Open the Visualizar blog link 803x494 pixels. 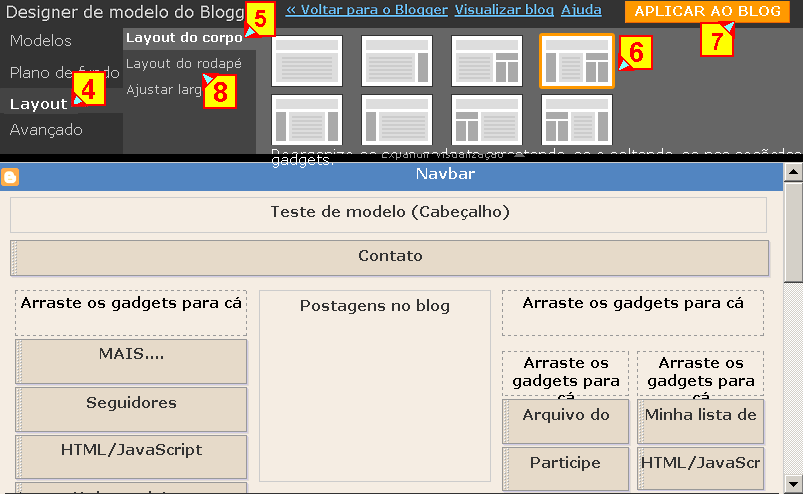coord(504,10)
